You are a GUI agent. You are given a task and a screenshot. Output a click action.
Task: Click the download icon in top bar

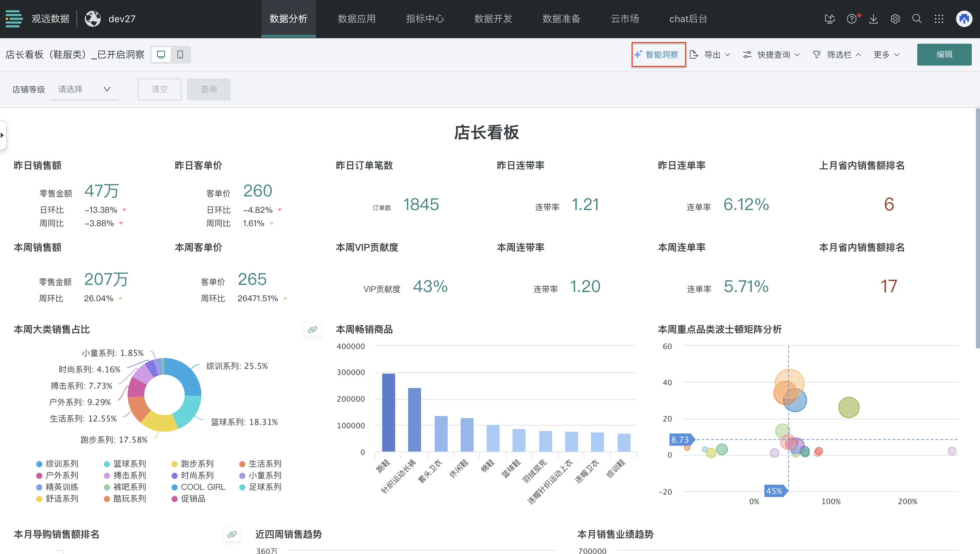tap(874, 19)
